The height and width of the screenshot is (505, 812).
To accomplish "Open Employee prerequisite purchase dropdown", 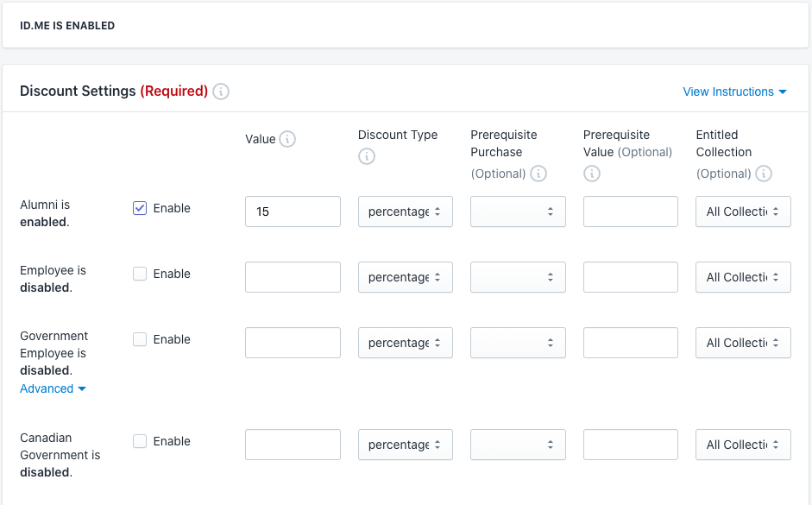I will [518, 277].
